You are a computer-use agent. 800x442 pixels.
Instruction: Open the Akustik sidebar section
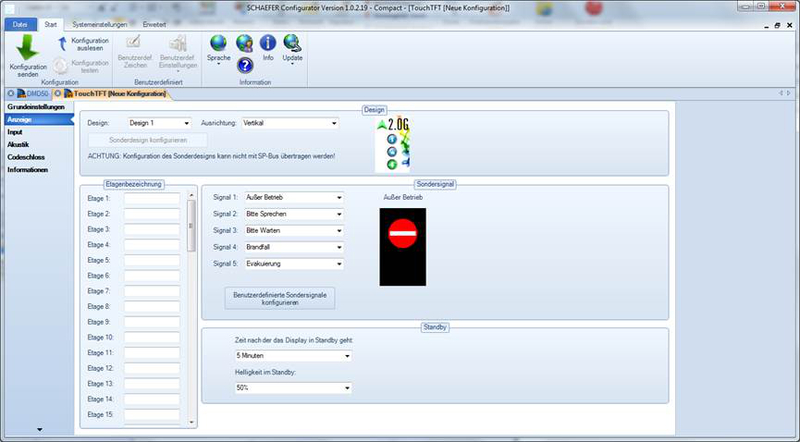pyautogui.click(x=18, y=144)
